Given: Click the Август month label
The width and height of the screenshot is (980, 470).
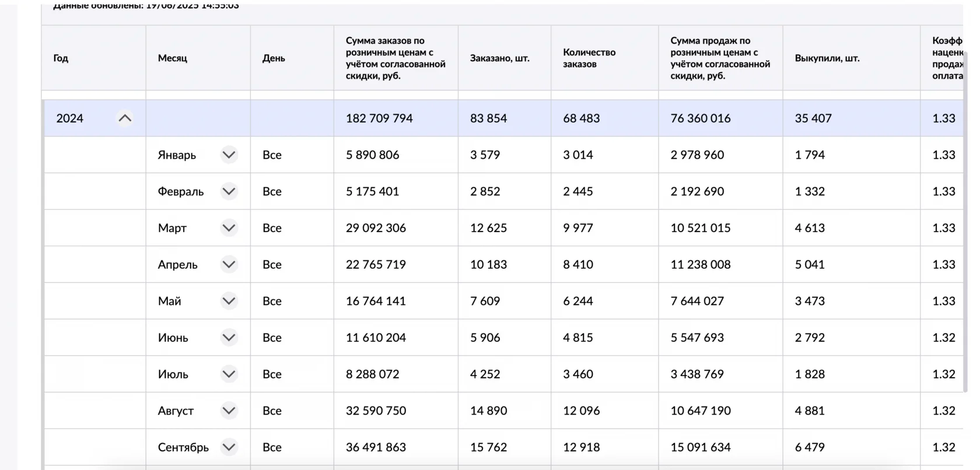Looking at the screenshot, I should point(176,411).
